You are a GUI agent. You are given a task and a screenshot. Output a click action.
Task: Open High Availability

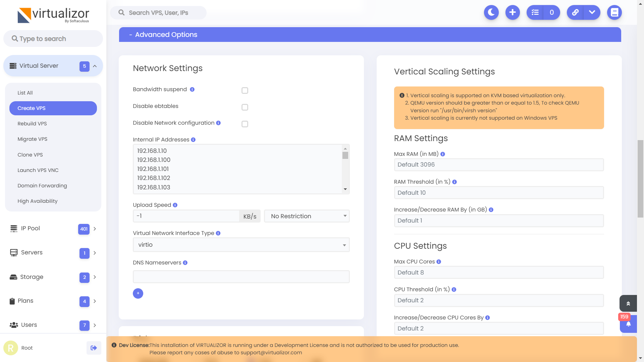pyautogui.click(x=38, y=201)
